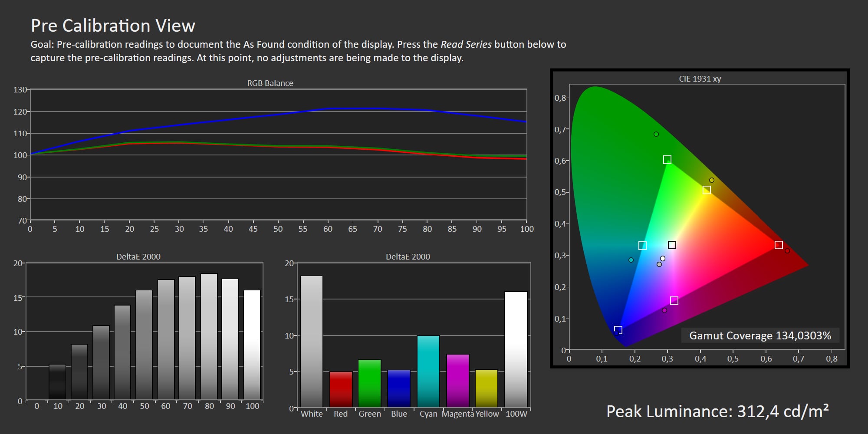Select the Magenta DeltaE bar
Image resolution: width=868 pixels, height=434 pixels.
point(458,380)
